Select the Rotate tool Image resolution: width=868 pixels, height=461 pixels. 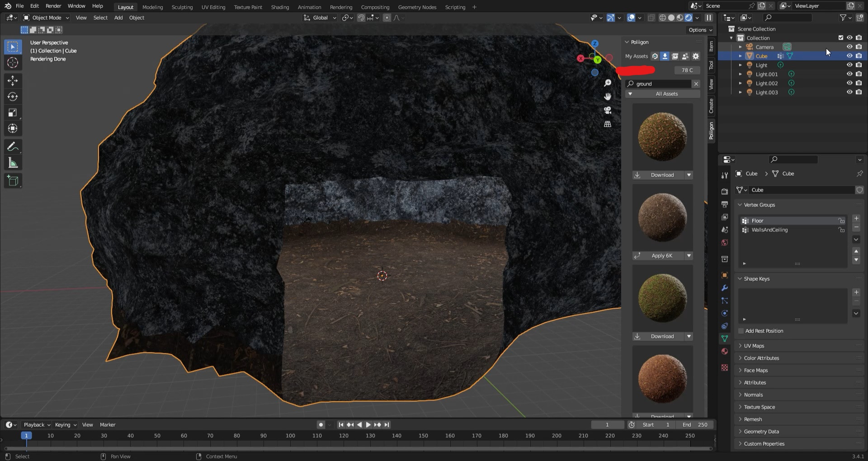point(13,97)
